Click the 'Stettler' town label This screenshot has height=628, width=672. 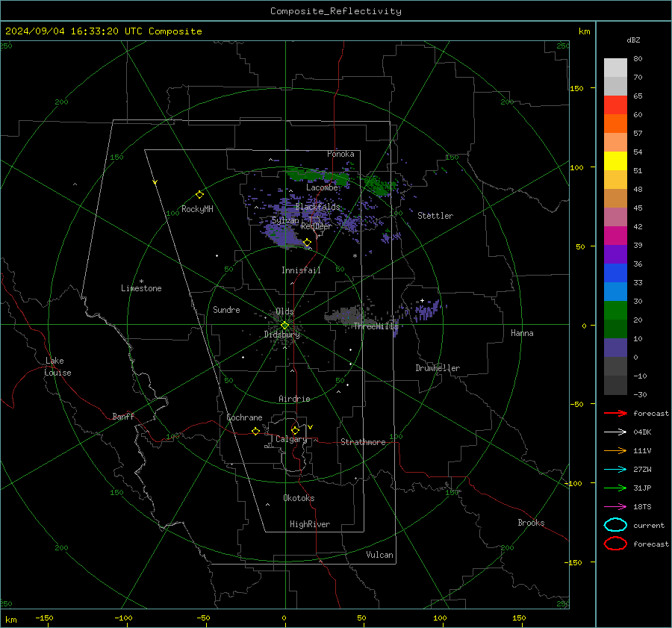click(x=435, y=216)
